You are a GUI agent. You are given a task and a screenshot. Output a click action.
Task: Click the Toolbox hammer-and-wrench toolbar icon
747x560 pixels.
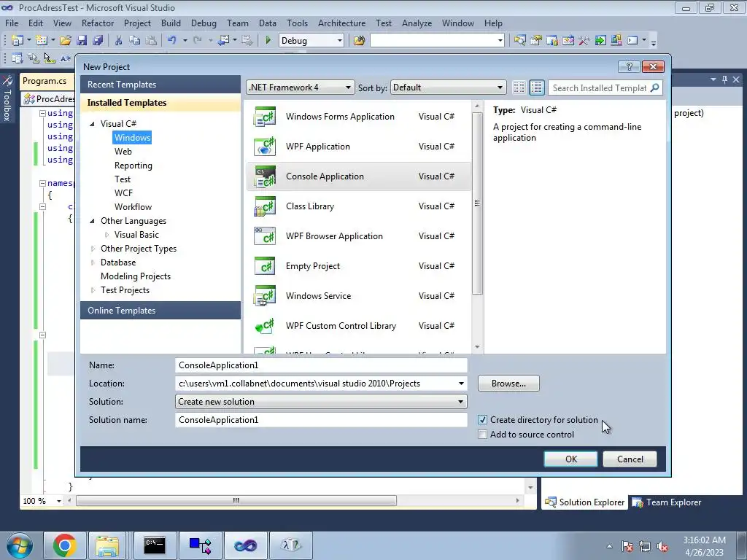pos(584,41)
